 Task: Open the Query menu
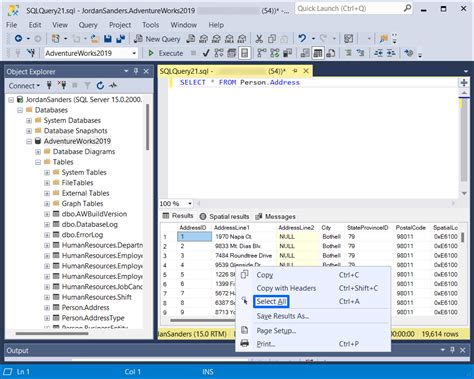click(88, 25)
